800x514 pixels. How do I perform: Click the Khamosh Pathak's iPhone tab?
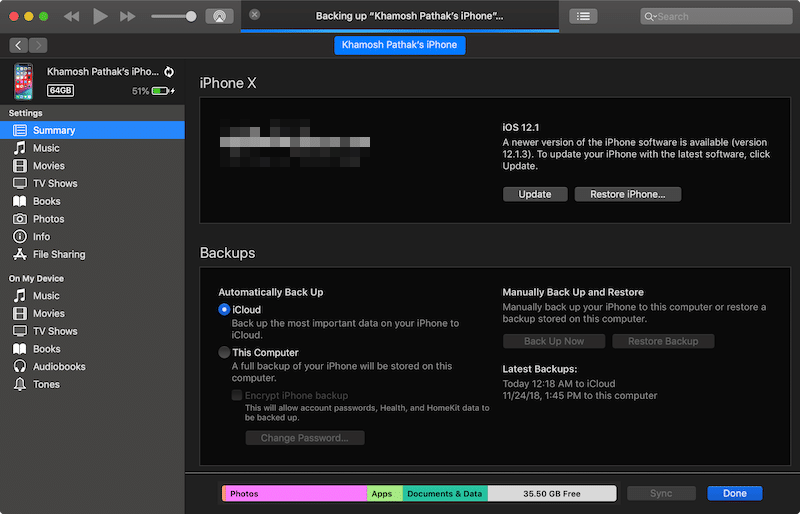pos(400,45)
